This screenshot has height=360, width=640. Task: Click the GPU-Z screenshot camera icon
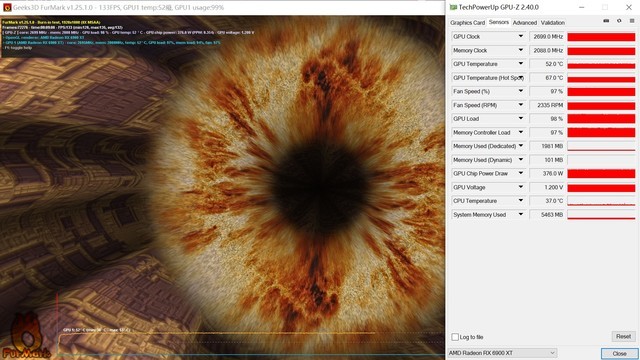pyautogui.click(x=606, y=21)
